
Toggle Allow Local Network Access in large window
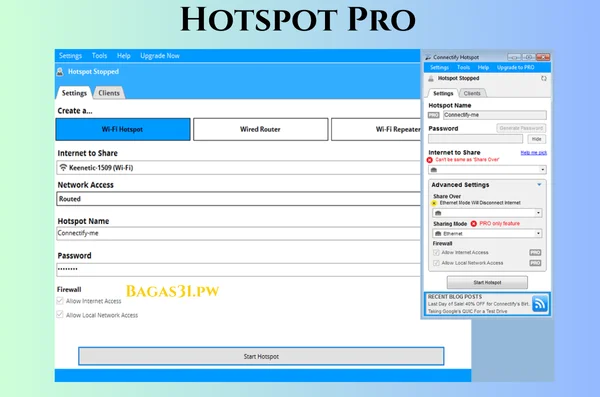[60, 315]
